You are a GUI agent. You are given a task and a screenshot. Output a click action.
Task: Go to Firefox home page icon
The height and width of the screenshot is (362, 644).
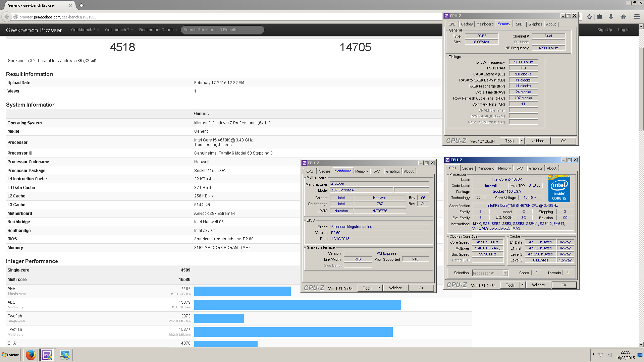(x=623, y=17)
